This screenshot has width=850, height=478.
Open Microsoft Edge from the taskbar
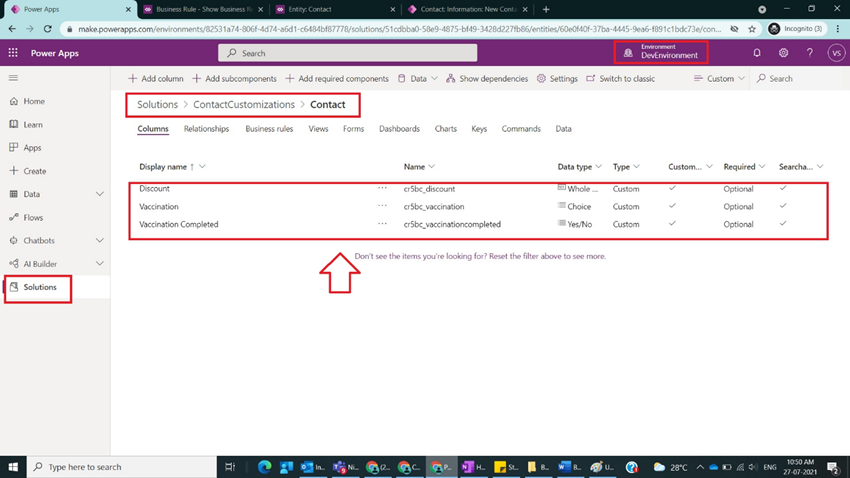click(x=264, y=467)
